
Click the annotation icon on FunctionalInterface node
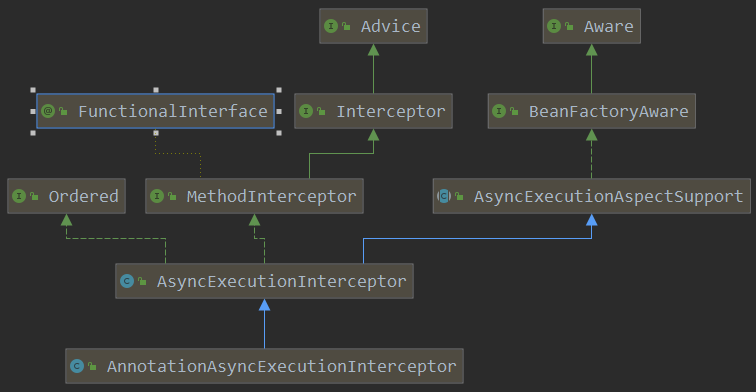coord(48,111)
